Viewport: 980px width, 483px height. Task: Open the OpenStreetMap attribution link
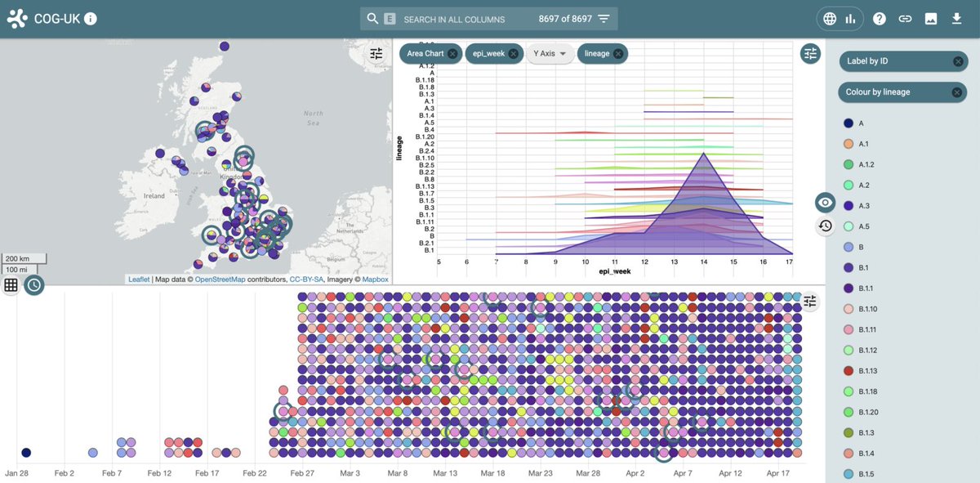coord(218,280)
